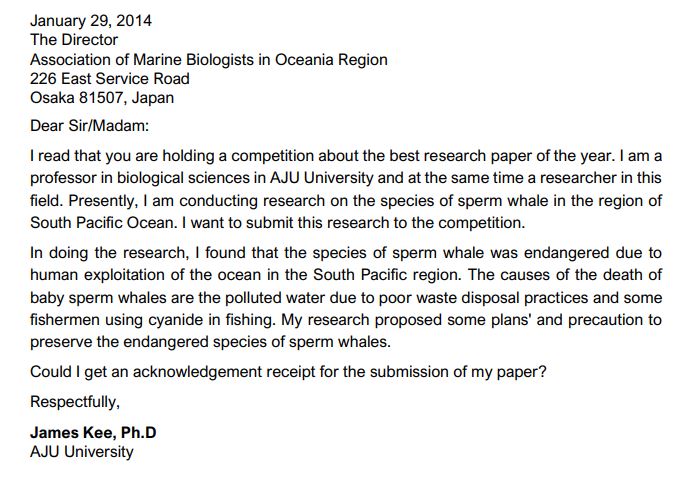This screenshot has height=478, width=700.
Task: Click the phrase 'South Pacific Ocean'
Action: (x=101, y=222)
